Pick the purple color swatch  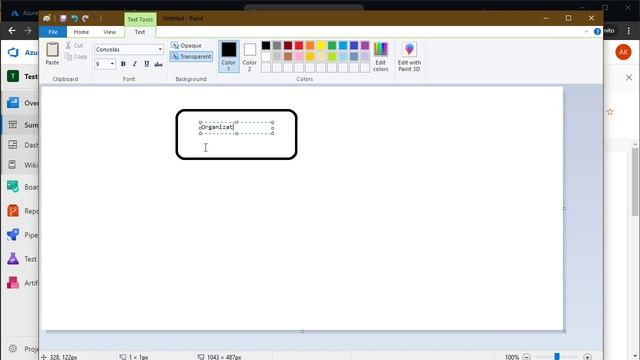coord(365,45)
